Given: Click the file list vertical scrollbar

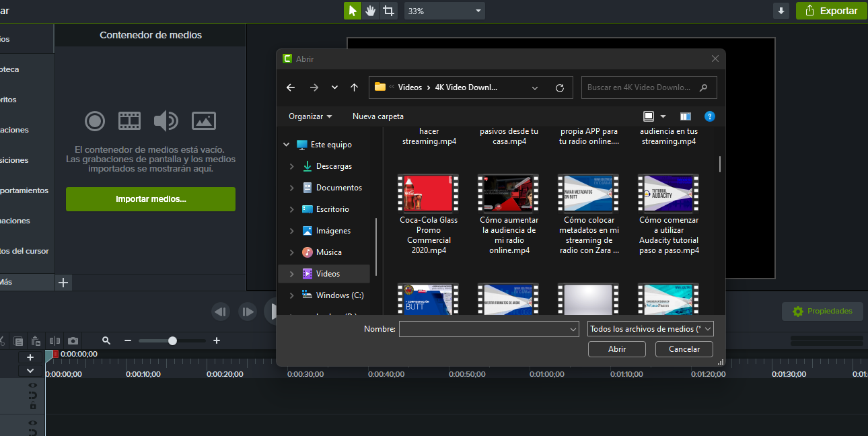Looking at the screenshot, I should coord(720,164).
